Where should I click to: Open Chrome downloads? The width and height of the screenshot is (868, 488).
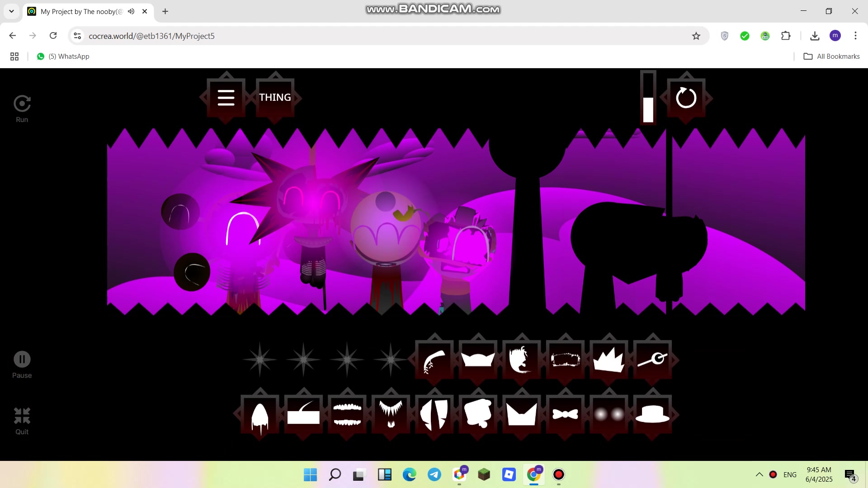click(x=815, y=36)
